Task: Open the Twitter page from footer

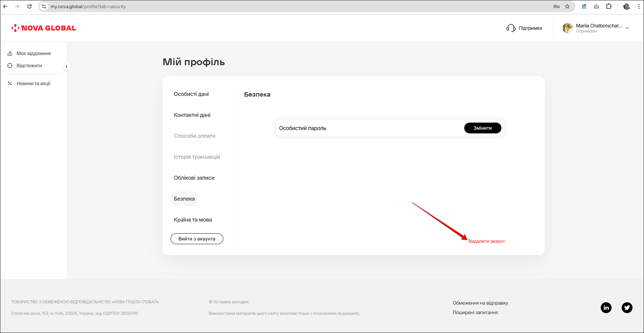Action: click(x=627, y=308)
